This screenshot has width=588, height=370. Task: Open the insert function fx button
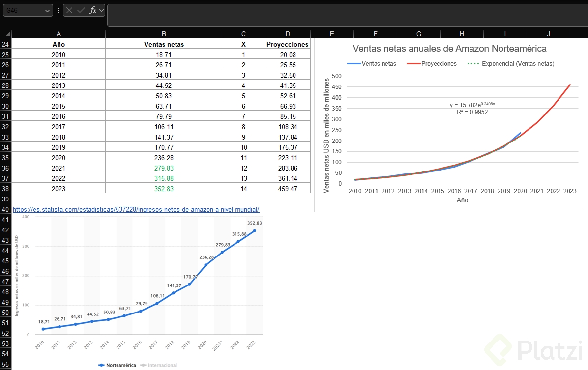pyautogui.click(x=93, y=10)
